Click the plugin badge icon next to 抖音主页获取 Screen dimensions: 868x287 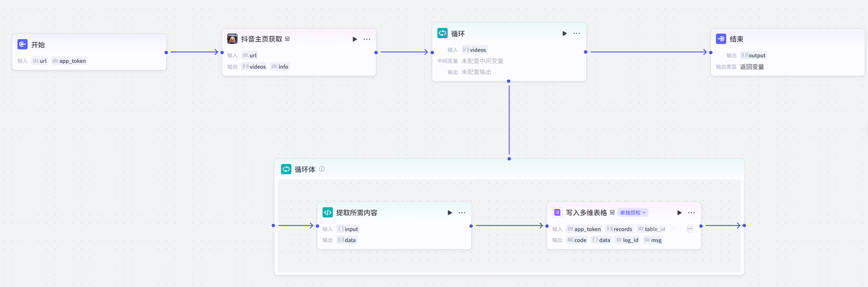(x=288, y=39)
